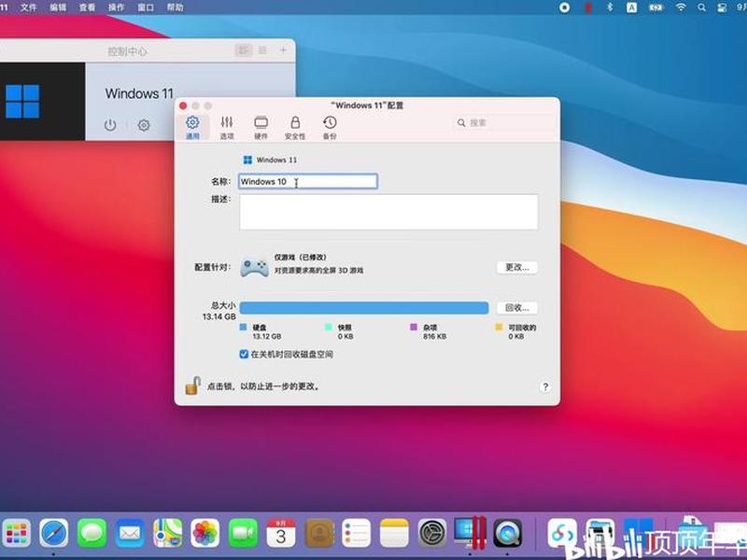
Task: Click the Windows 11 VM thumbnail in Control Center
Action: [x=42, y=102]
